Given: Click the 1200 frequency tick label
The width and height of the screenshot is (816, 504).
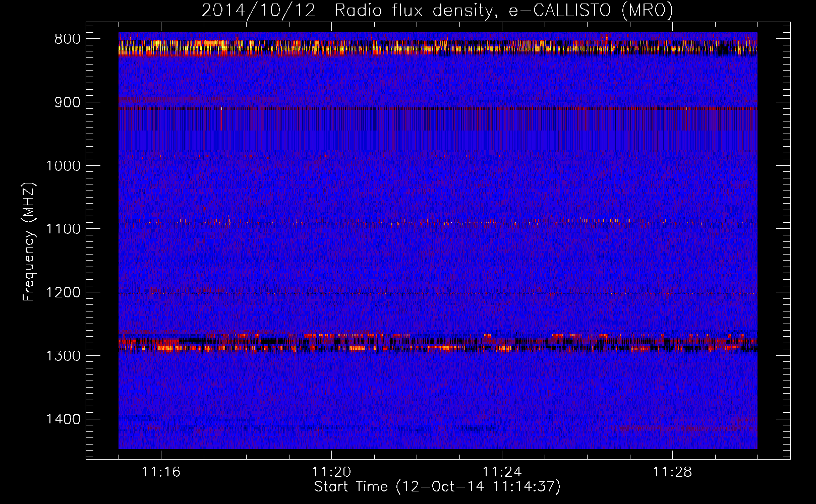Looking at the screenshot, I should coord(63,293).
